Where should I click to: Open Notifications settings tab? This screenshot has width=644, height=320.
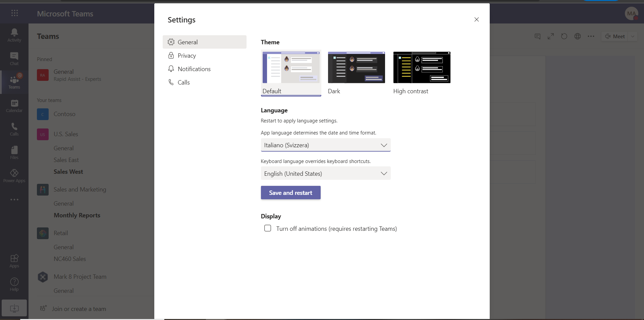[205, 69]
